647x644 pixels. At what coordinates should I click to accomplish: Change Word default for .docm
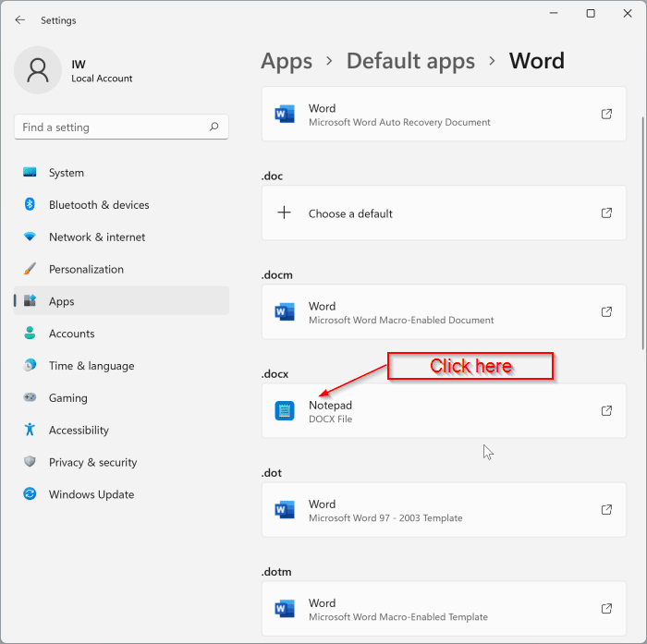(444, 312)
